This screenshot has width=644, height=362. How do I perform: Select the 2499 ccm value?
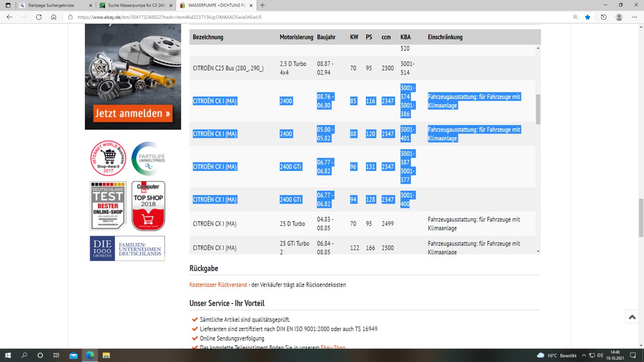[x=388, y=224]
